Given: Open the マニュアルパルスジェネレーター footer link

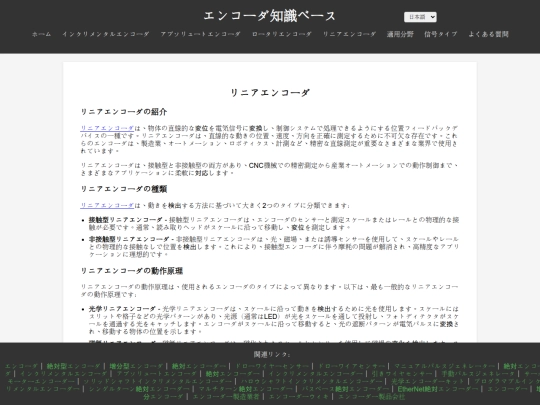Looking at the screenshot, I should click(x=445, y=366).
